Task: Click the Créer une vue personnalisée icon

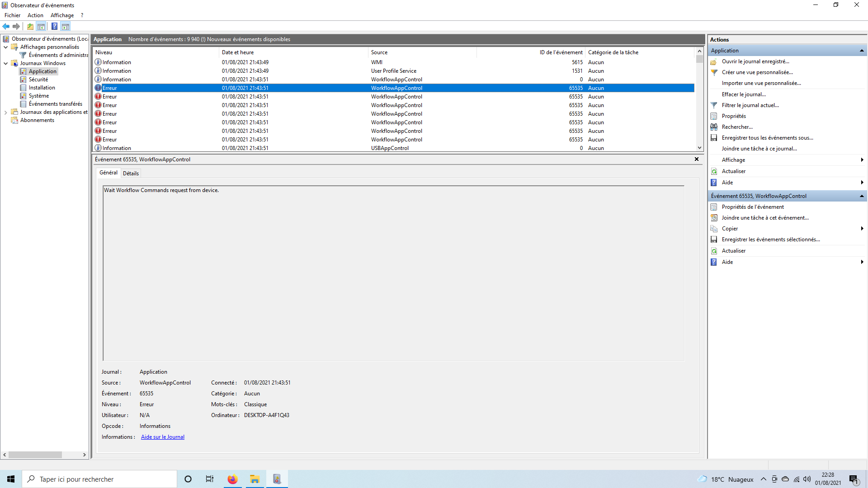Action: coord(714,72)
